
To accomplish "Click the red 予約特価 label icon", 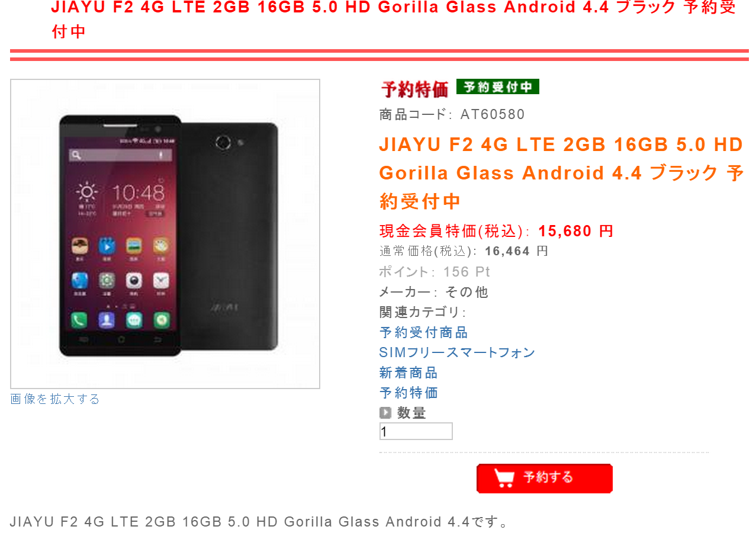I will pos(414,89).
